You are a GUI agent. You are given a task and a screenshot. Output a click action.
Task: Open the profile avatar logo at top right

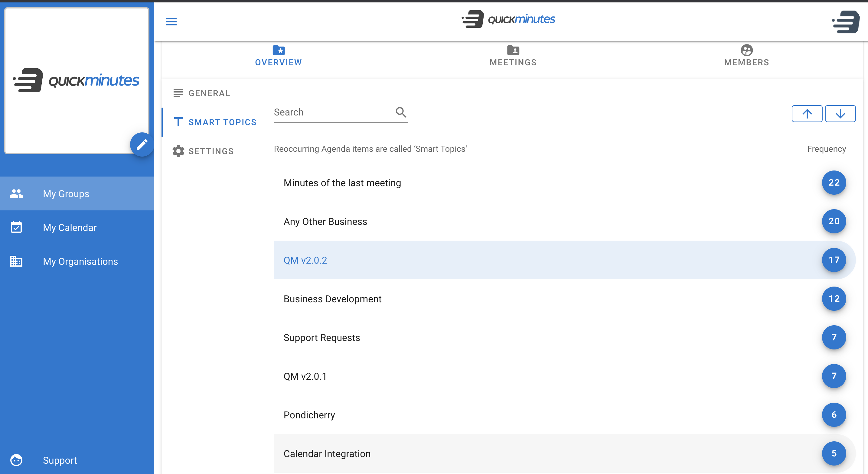846,21
